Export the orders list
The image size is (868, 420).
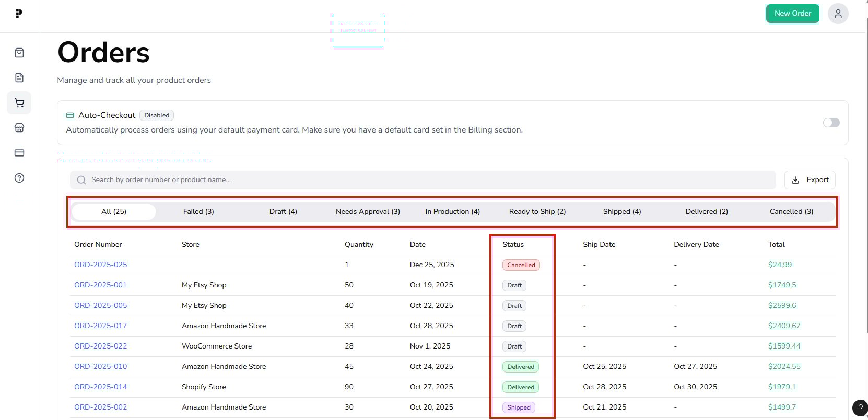point(810,180)
